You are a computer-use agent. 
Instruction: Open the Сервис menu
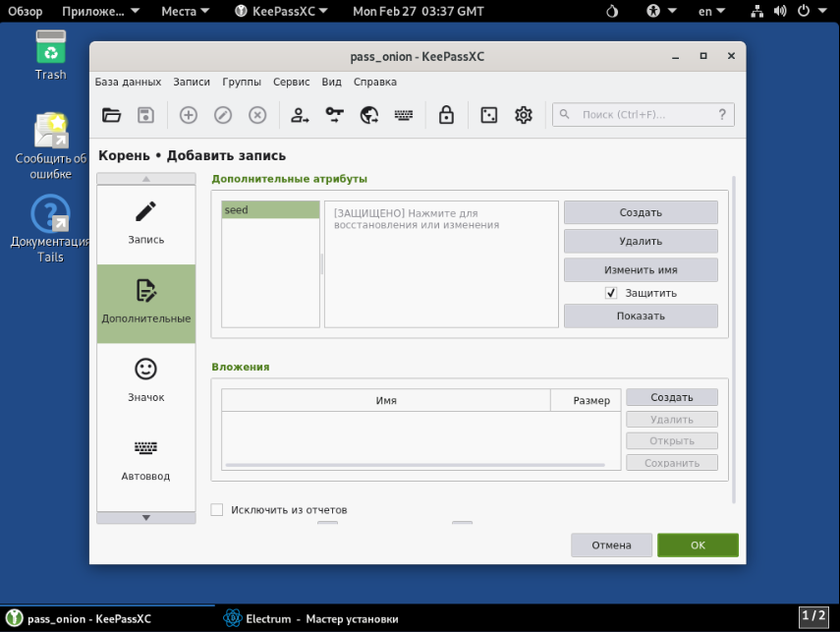click(x=291, y=83)
